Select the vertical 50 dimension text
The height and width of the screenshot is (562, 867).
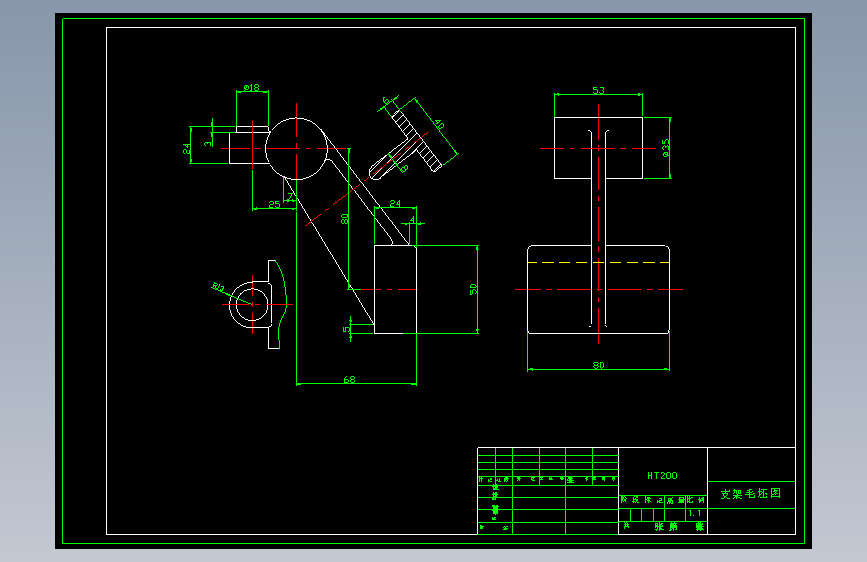pyautogui.click(x=473, y=289)
